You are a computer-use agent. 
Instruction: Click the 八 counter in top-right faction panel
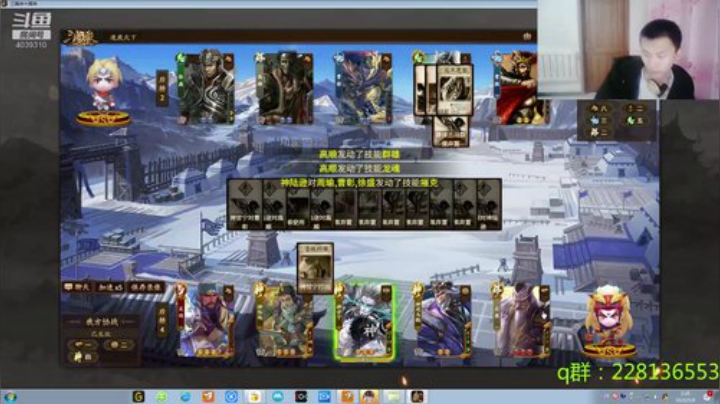pos(598,108)
